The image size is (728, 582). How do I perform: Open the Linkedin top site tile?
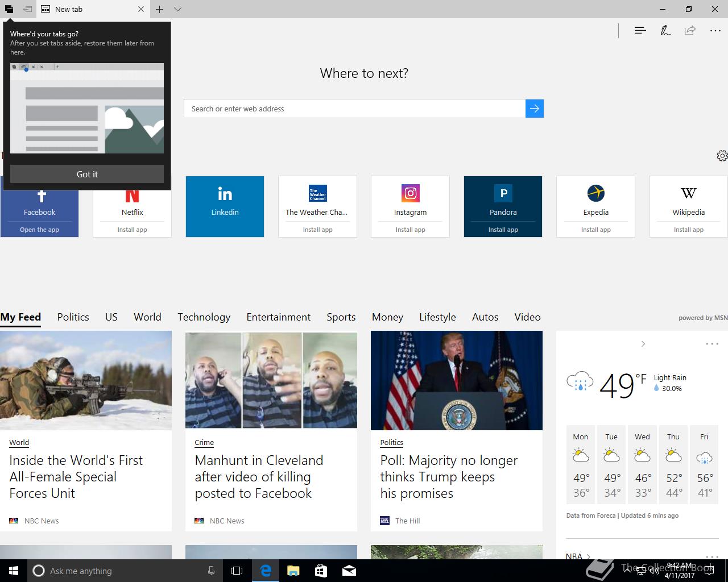(225, 206)
